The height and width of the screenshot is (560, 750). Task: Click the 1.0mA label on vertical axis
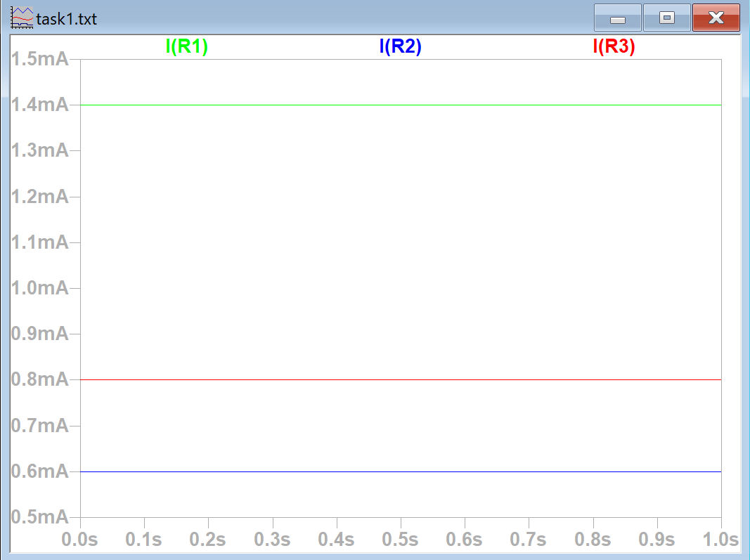click(39, 288)
